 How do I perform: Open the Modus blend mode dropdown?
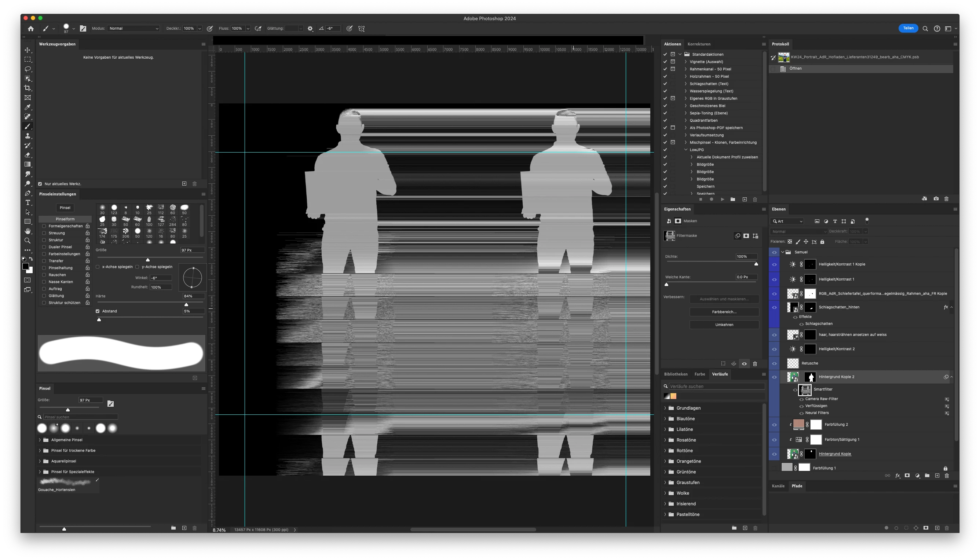[x=133, y=29]
